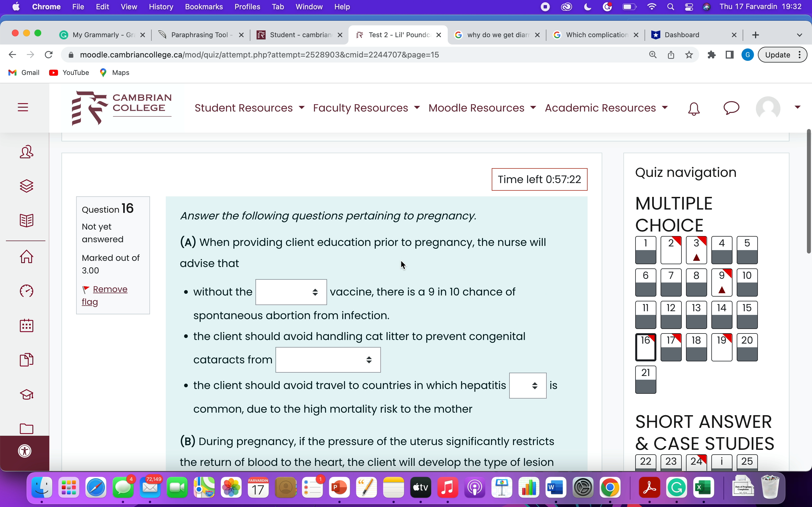Click the graduation cap sidebar icon
Viewport: 812px width, 507px height.
tap(27, 394)
